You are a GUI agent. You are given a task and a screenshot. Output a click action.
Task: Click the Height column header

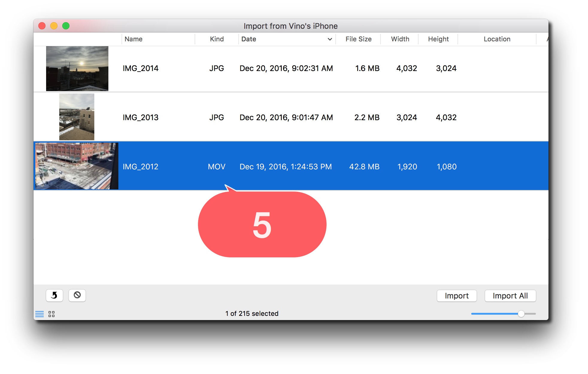coord(438,39)
